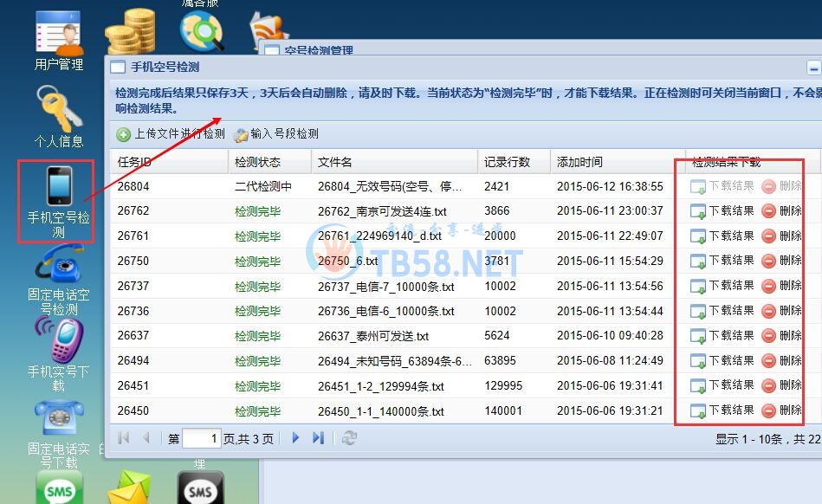Delete task 26762 with its red icon
This screenshot has height=504, width=822.
tap(768, 211)
